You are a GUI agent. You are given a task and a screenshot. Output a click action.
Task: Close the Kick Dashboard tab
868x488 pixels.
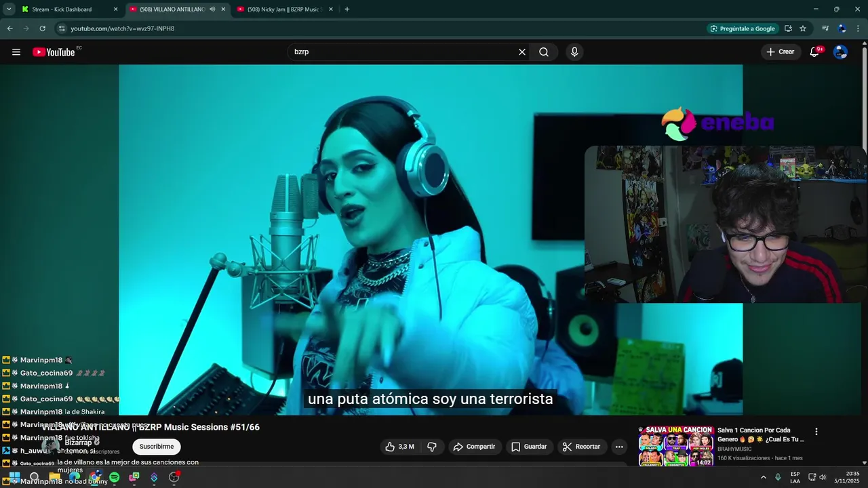tap(115, 9)
